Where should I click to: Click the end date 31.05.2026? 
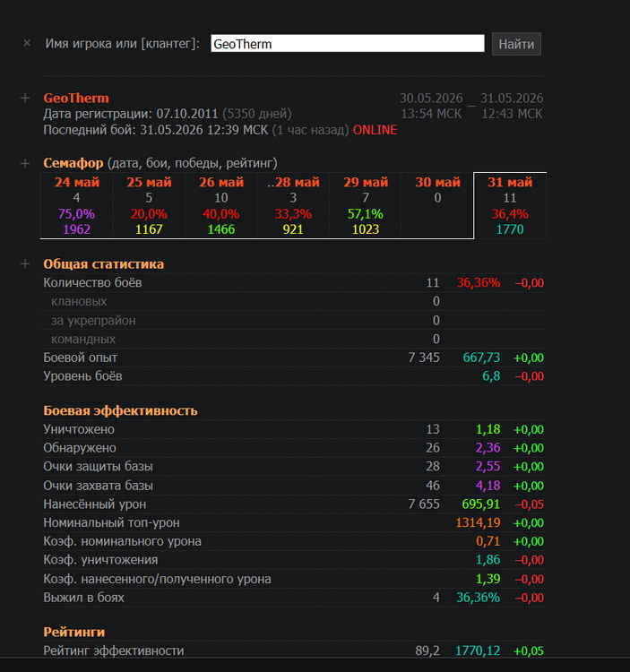click(512, 99)
